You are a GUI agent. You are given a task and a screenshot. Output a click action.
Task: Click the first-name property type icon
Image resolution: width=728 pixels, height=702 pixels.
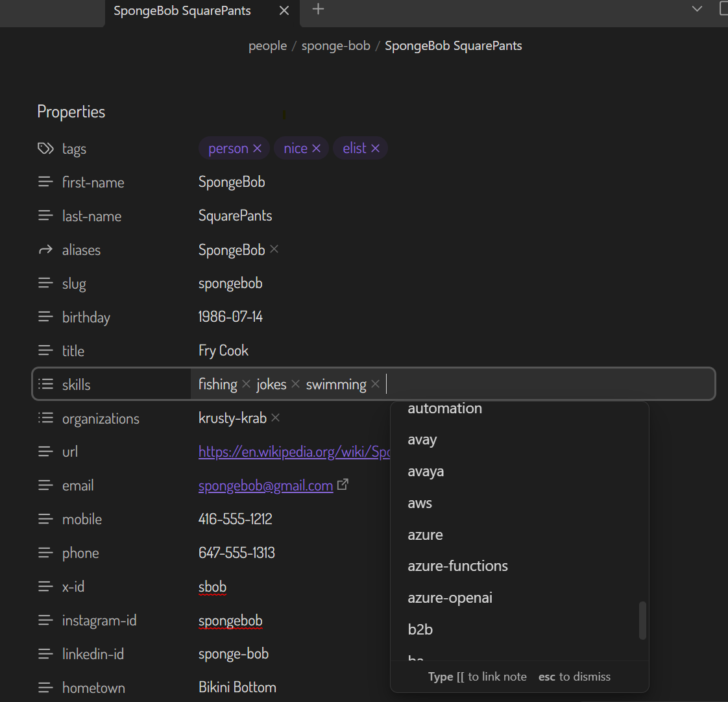coord(45,182)
